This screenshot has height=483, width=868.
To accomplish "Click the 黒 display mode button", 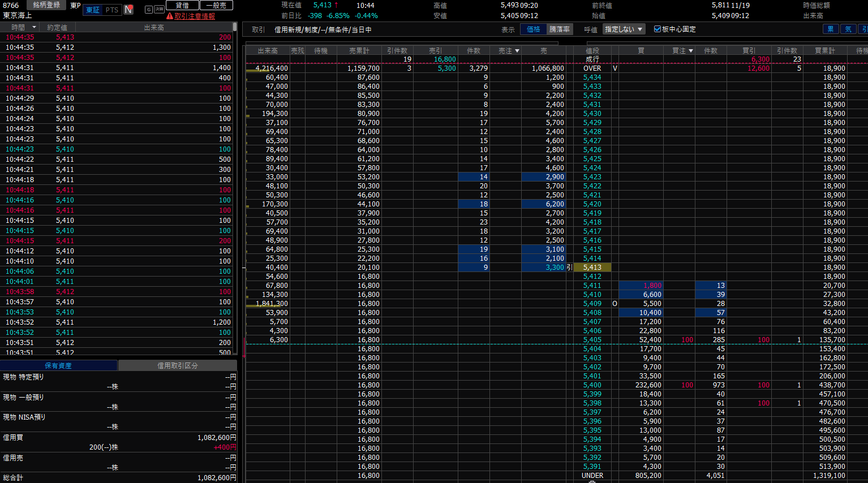I will [831, 29].
